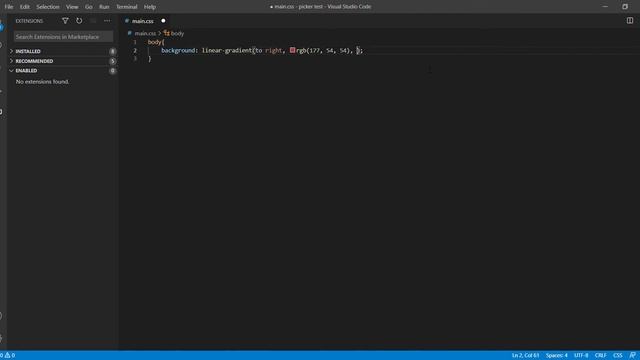Click the CRLF end-of-line selector
The image size is (640, 360).
600,355
